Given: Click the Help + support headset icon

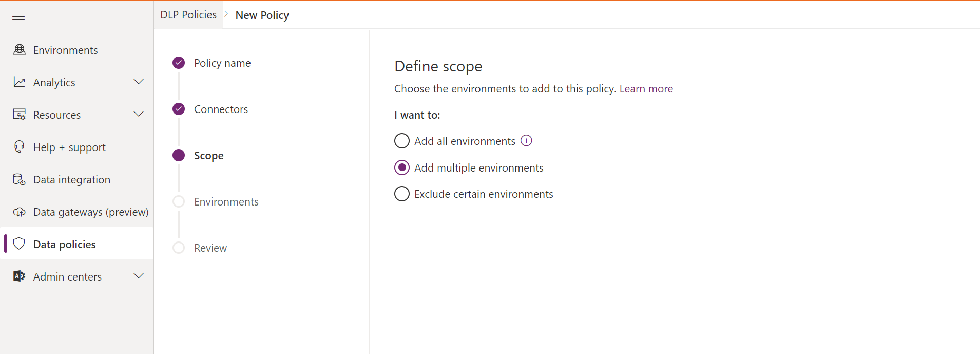Looking at the screenshot, I should [19, 146].
